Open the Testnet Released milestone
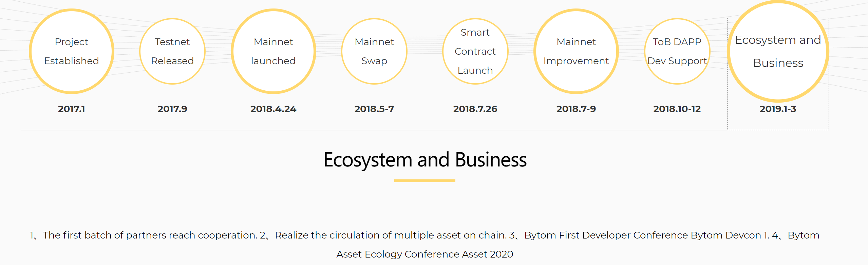The width and height of the screenshot is (868, 265). click(x=172, y=51)
